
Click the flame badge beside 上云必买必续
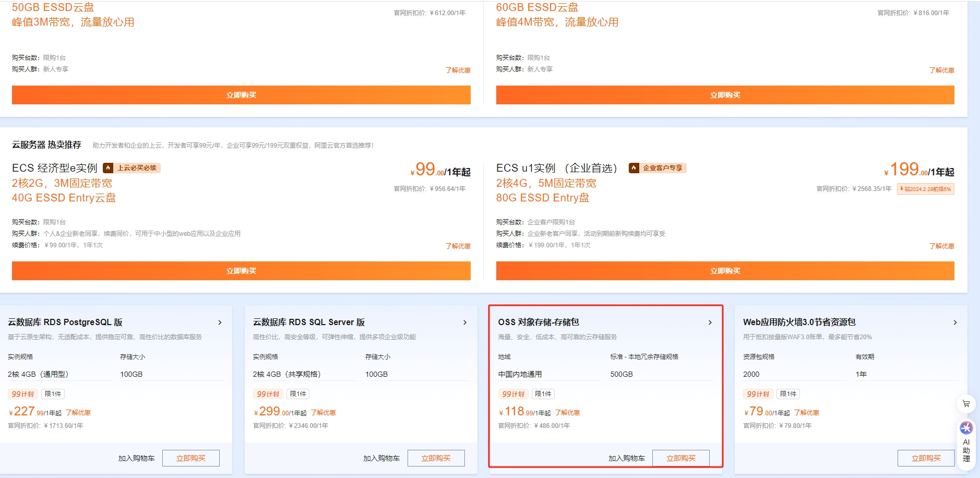click(108, 168)
